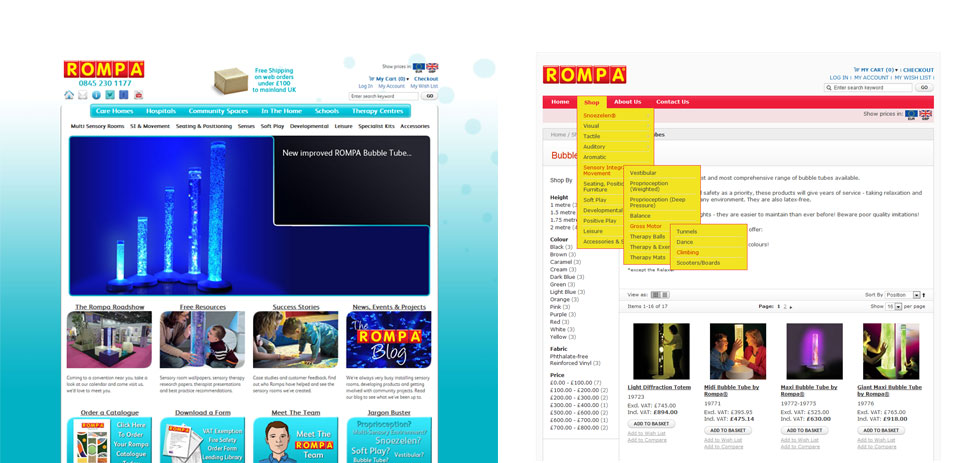Click GO search button on right page
The image size is (966, 463).
point(923,88)
